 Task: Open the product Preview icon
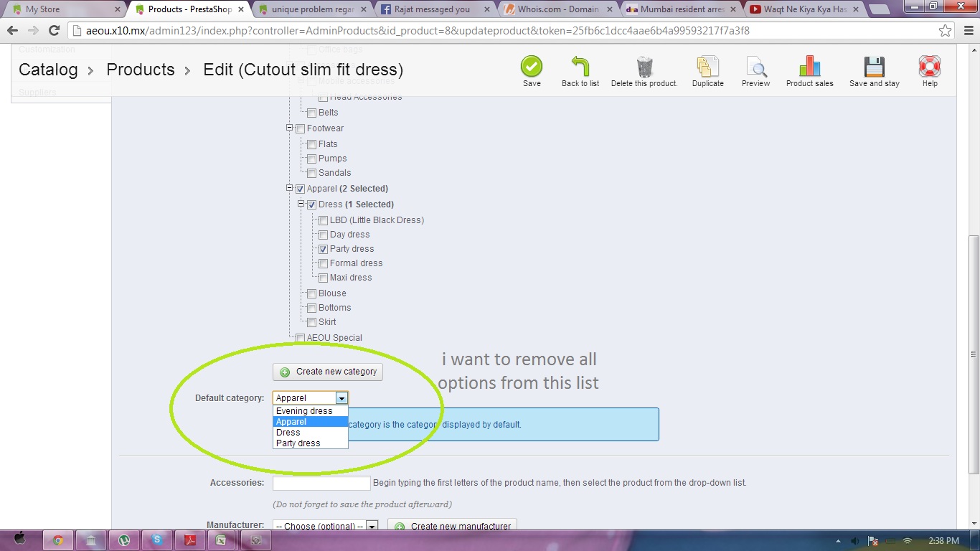(756, 67)
